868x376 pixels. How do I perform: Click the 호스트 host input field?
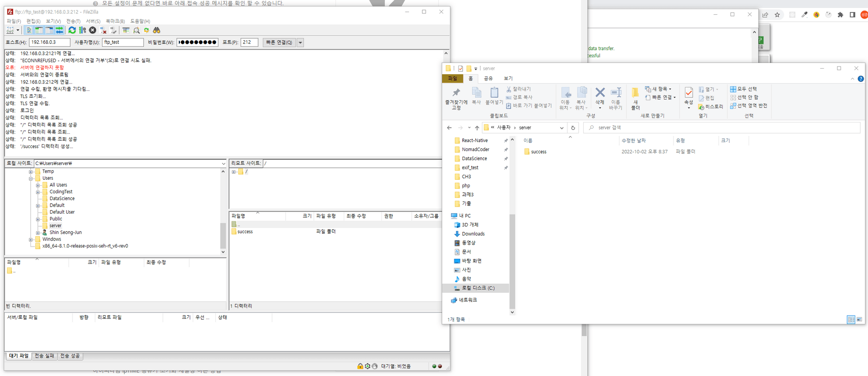[x=49, y=43]
